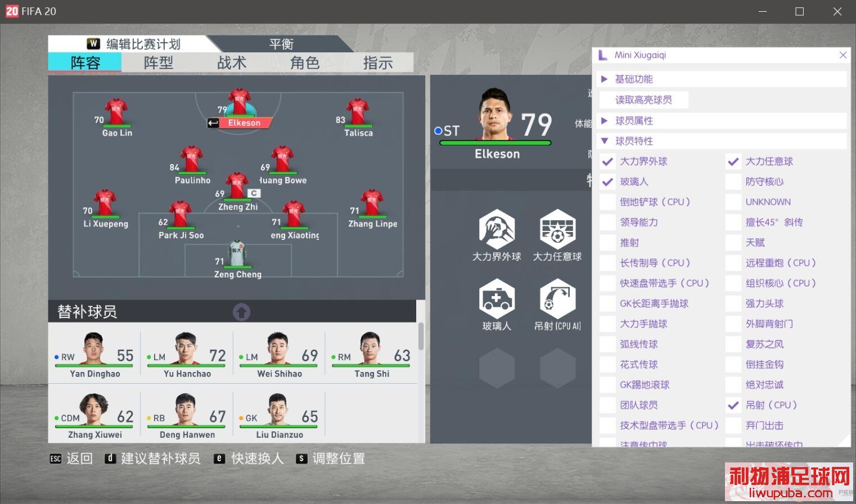Click the up arrow in substitutes header
856x504 pixels.
pos(241,312)
